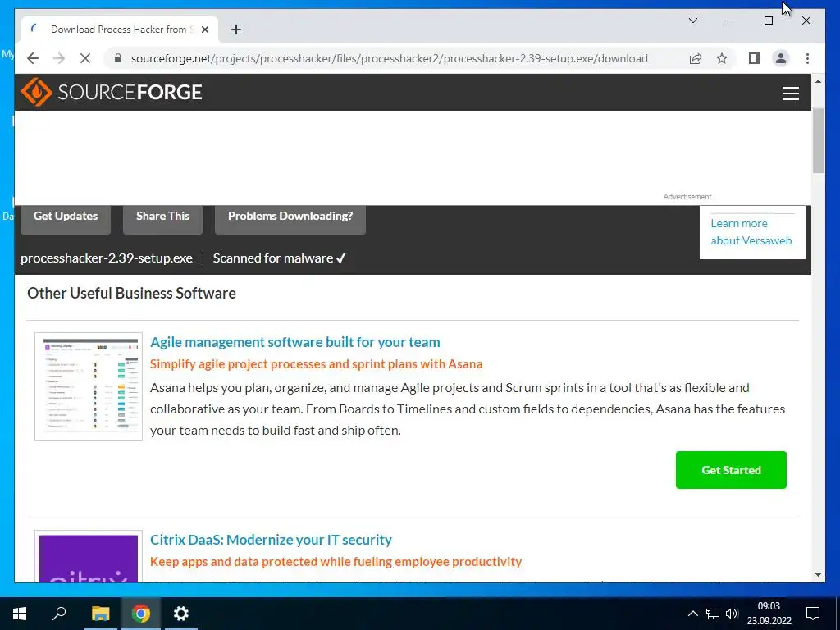Maximize the Chrome window
The width and height of the screenshot is (840, 630).
point(768,21)
